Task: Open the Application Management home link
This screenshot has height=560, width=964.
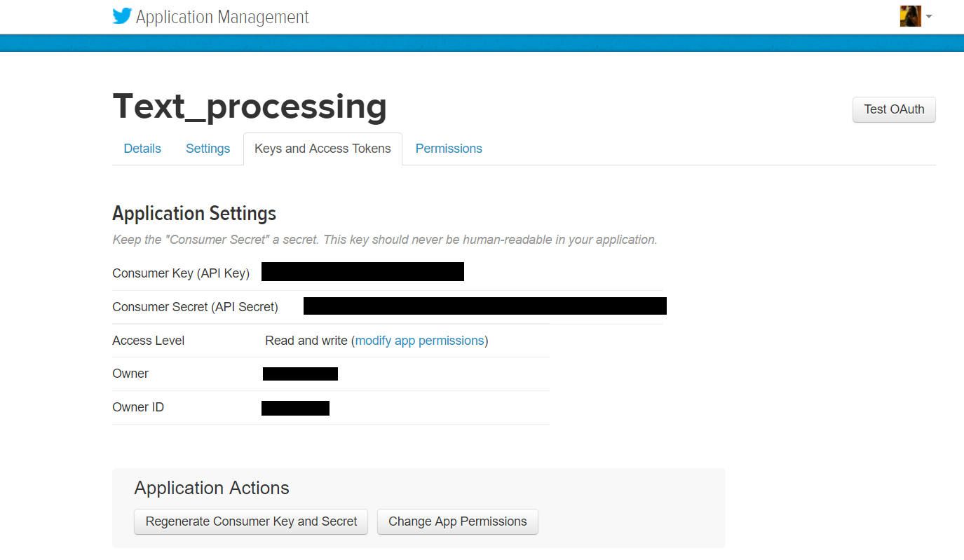Action: 222,17
